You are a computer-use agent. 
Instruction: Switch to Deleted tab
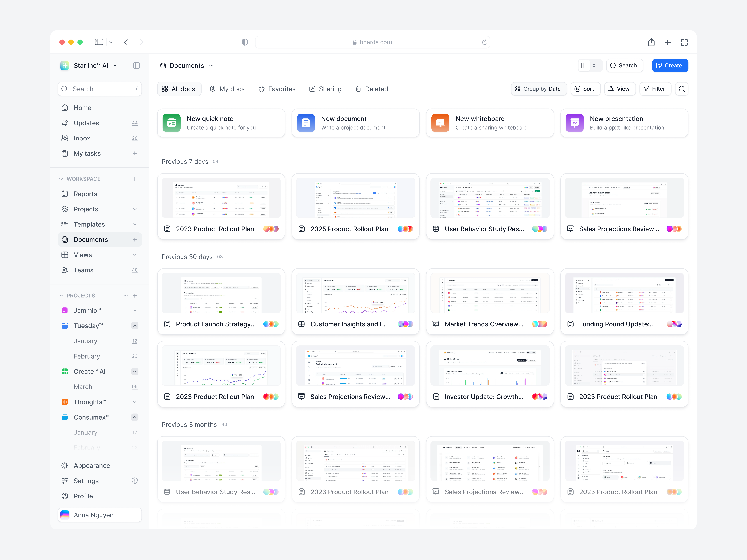(x=372, y=89)
